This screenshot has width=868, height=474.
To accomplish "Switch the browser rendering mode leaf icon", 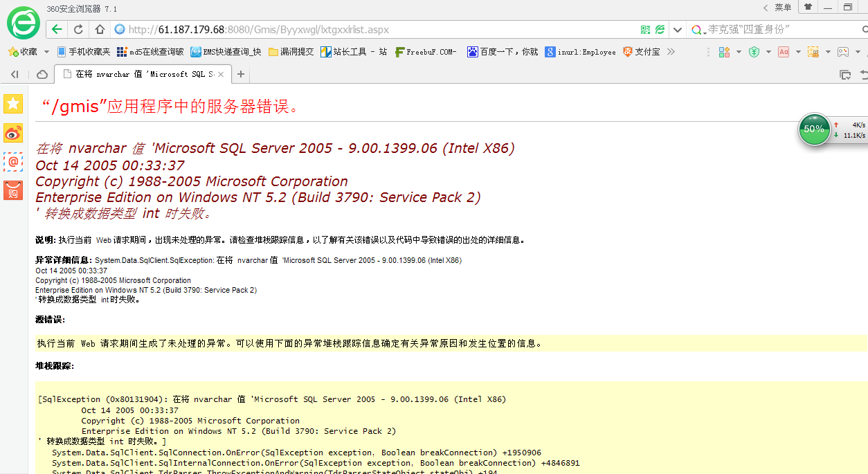I will 660,30.
